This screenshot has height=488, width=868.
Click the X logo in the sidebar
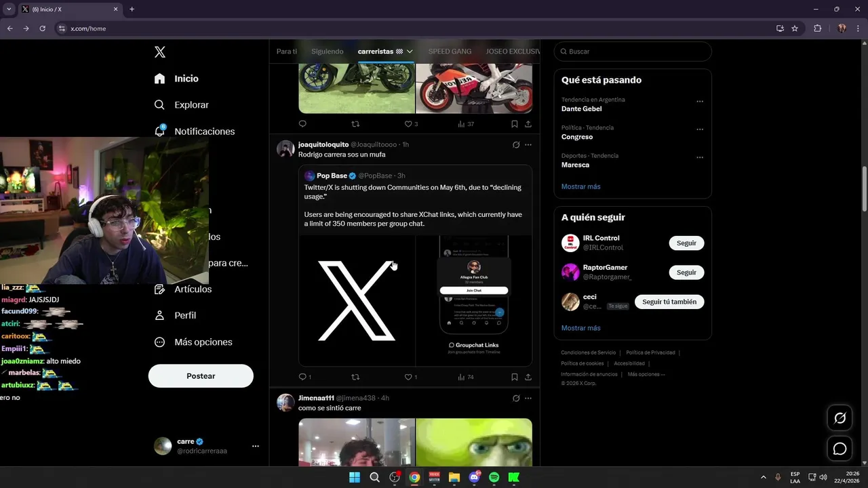pyautogui.click(x=160, y=52)
